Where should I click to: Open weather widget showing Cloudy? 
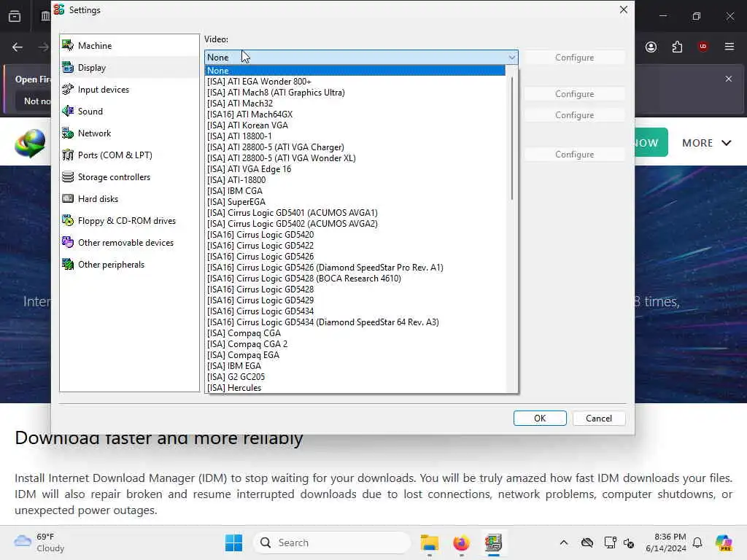pos(39,542)
